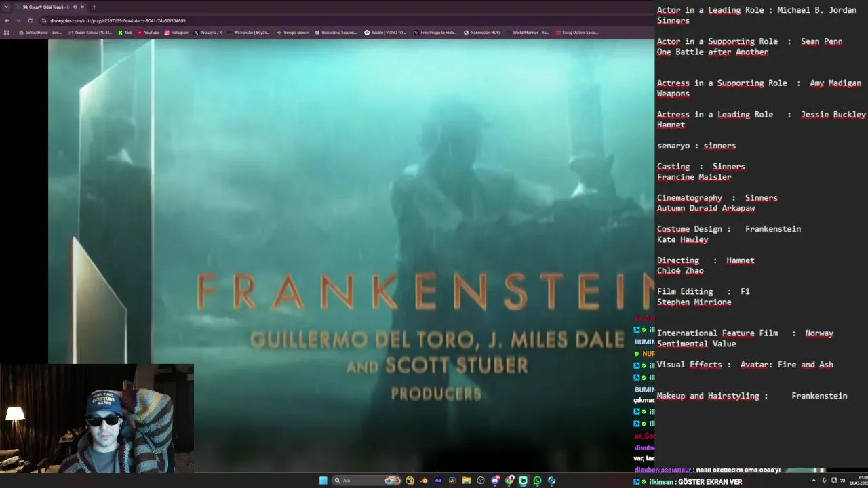
Task: Open the OBS taskbar icon
Action: pyautogui.click(x=481, y=481)
